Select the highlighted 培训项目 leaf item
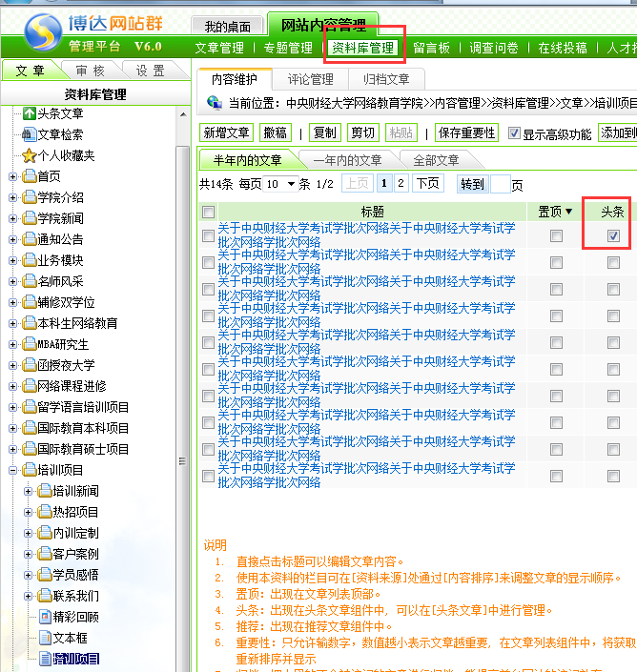The height and width of the screenshot is (672, 637). click(x=76, y=659)
